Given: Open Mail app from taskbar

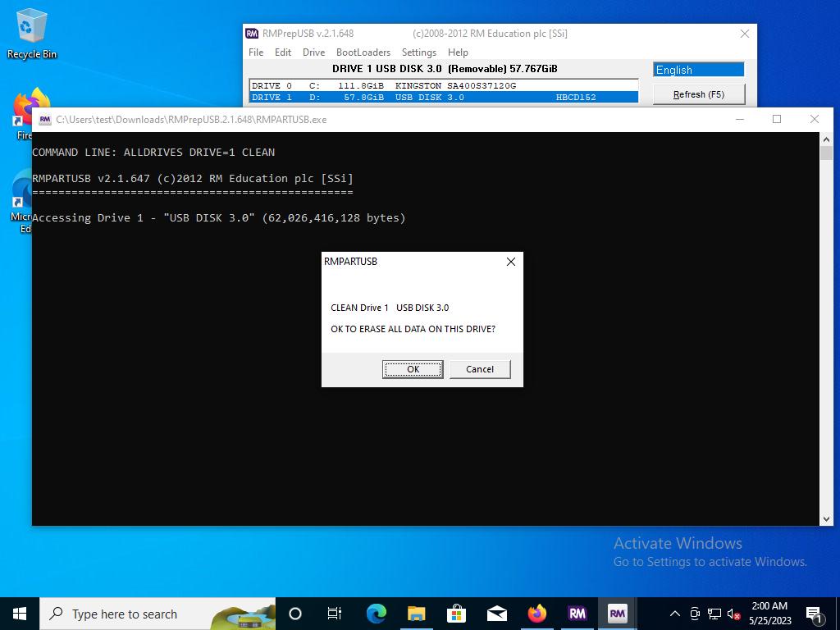Looking at the screenshot, I should tap(496, 614).
